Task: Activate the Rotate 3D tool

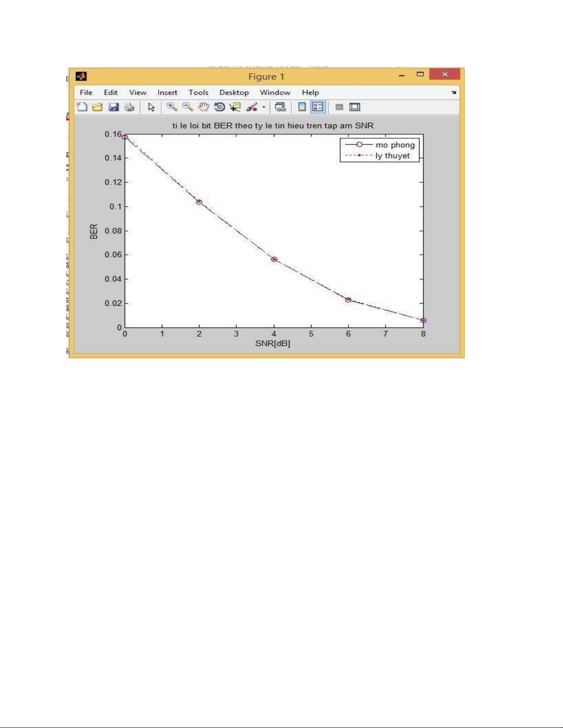Action: tap(219, 107)
